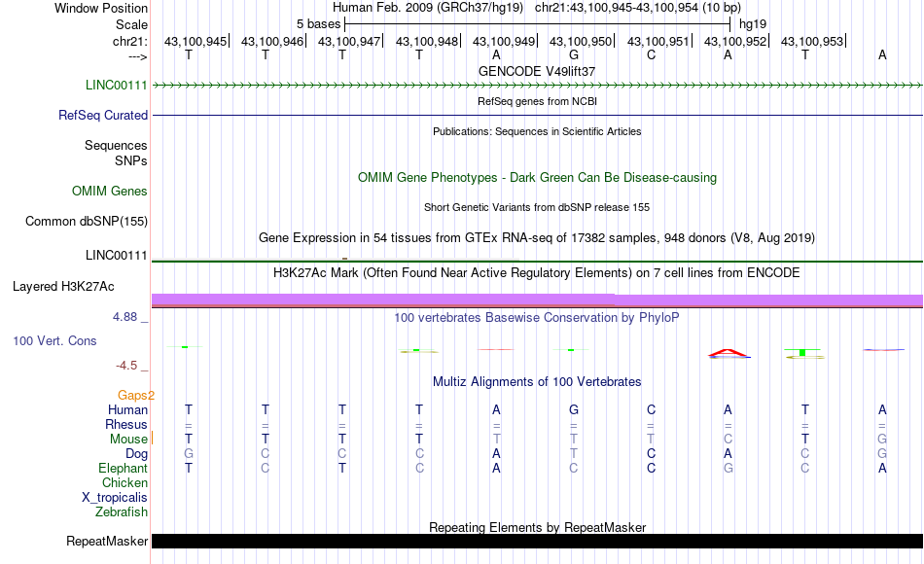This screenshot has height=564, width=924.
Task: Open the GTEx Gene Expression track title
Action: pyautogui.click(x=537, y=237)
